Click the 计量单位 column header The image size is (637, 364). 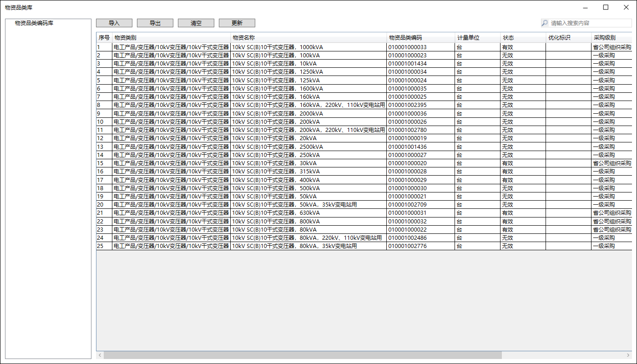coord(477,38)
